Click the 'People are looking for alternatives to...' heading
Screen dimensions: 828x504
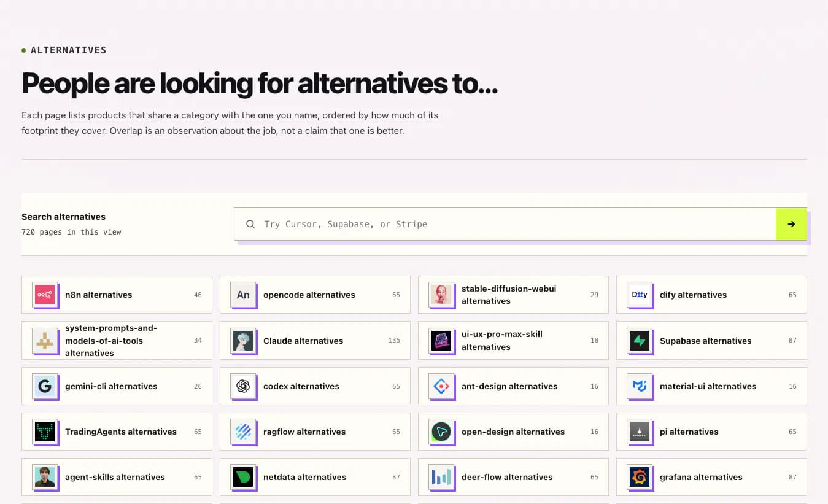pyautogui.click(x=260, y=83)
